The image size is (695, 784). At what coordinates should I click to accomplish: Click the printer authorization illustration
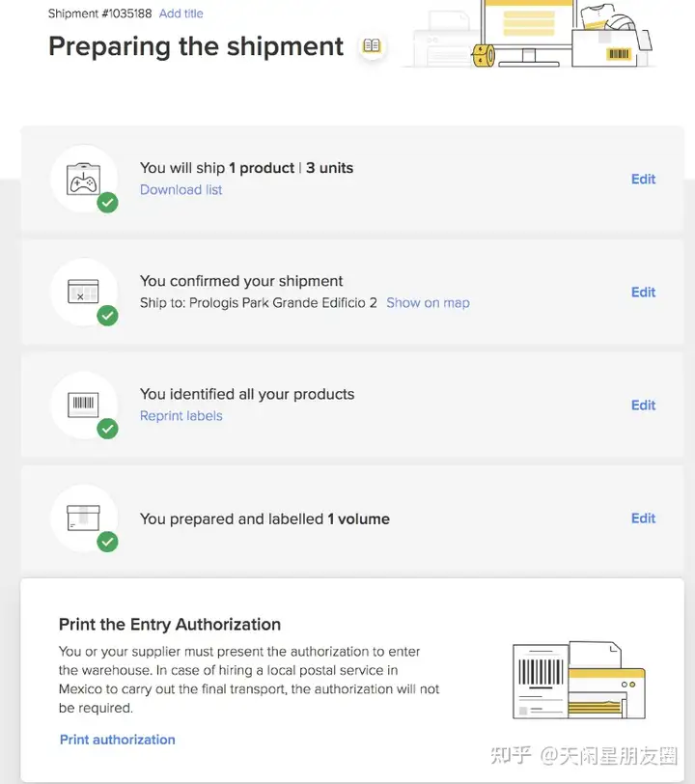click(x=579, y=680)
